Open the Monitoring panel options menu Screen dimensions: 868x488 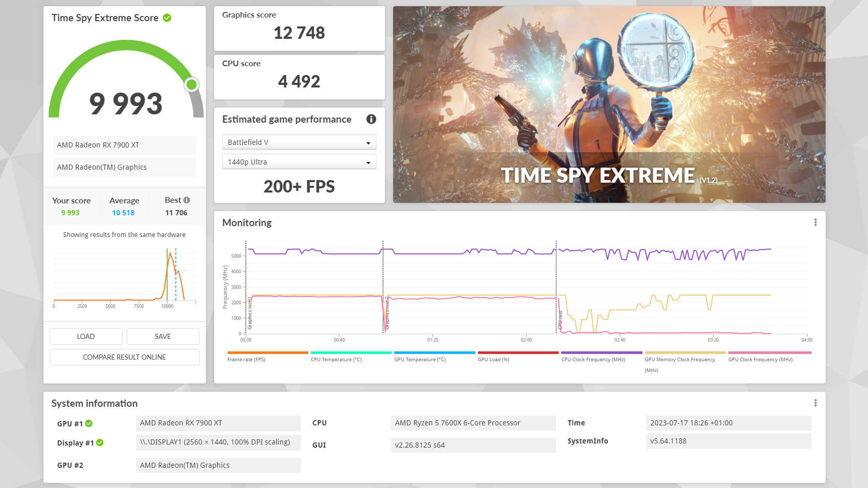(x=815, y=221)
